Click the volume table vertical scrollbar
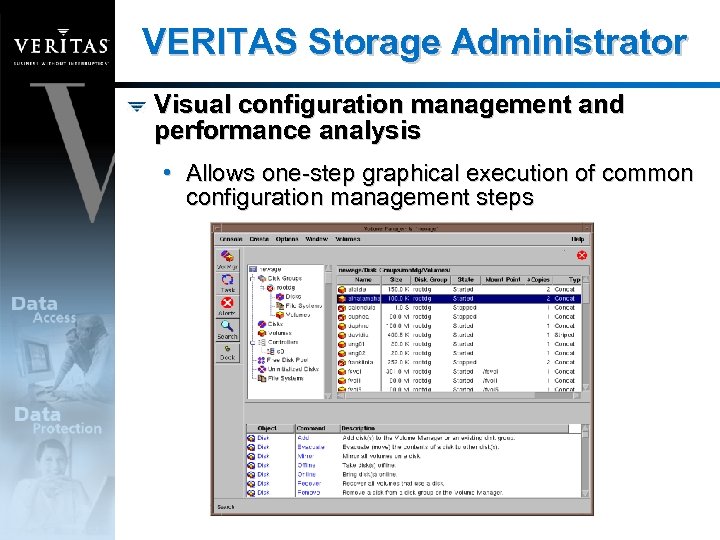 click(x=585, y=334)
